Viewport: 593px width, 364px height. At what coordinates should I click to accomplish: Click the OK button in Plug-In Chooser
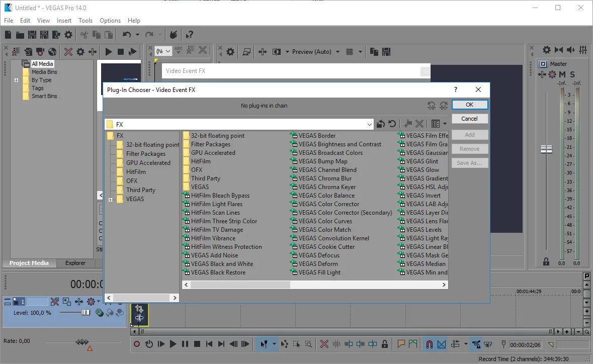coord(470,105)
